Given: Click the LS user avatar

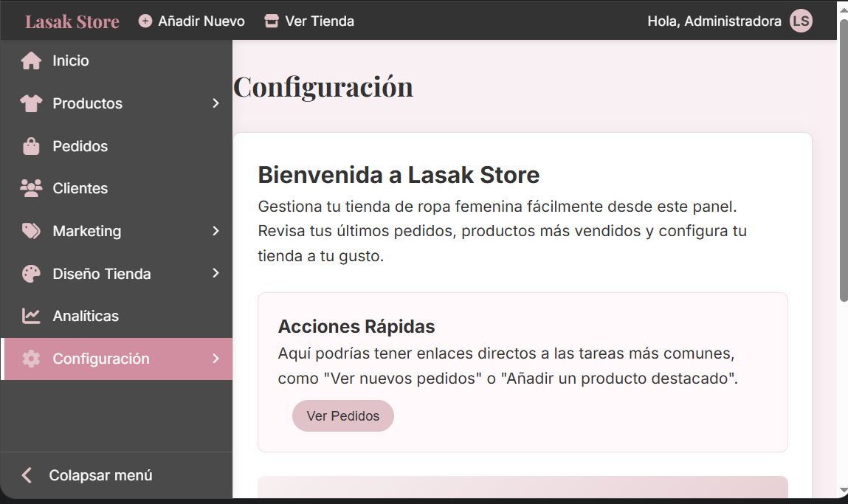Looking at the screenshot, I should click(801, 21).
